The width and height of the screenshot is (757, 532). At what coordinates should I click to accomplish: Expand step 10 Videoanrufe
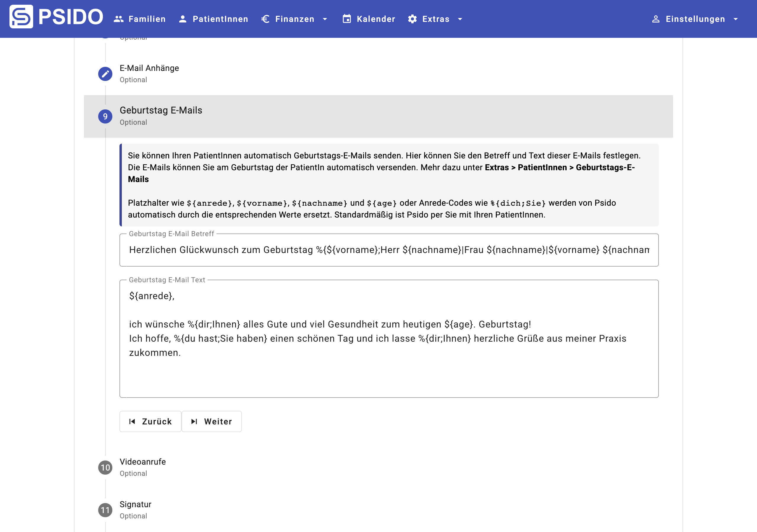tap(143, 462)
